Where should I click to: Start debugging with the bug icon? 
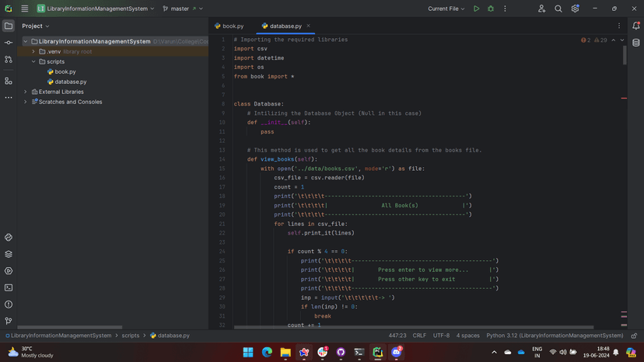[490, 9]
